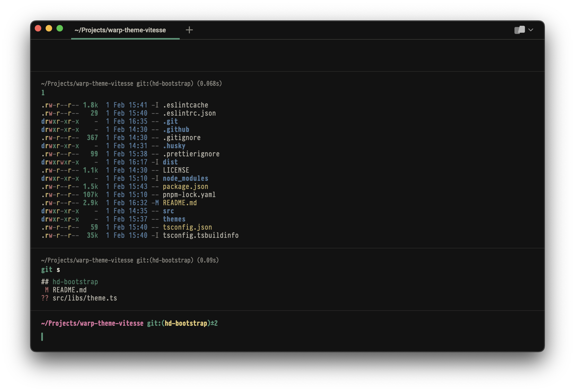Click the 107k size value
The width and height of the screenshot is (575, 392).
[x=91, y=195]
